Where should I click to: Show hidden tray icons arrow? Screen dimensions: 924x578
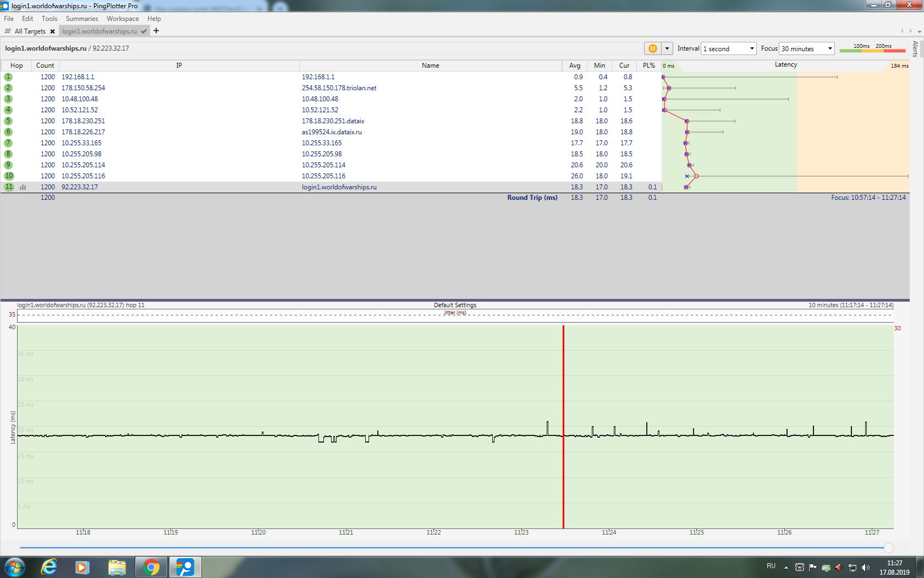click(x=786, y=568)
